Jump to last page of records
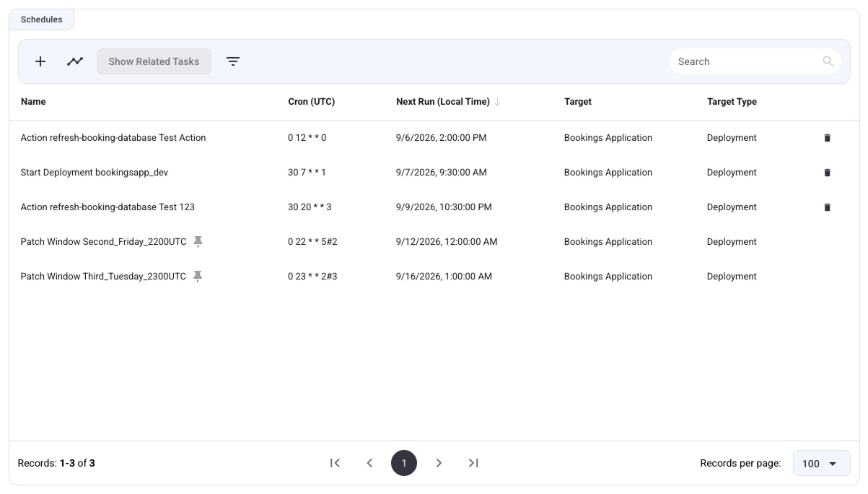Image resolution: width=868 pixels, height=494 pixels. (x=473, y=463)
